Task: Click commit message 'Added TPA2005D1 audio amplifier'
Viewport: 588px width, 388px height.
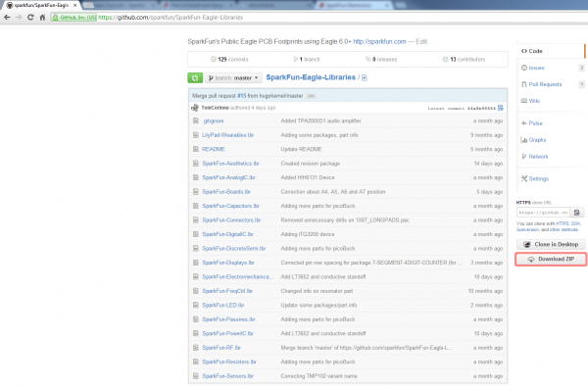Action: 321,121
